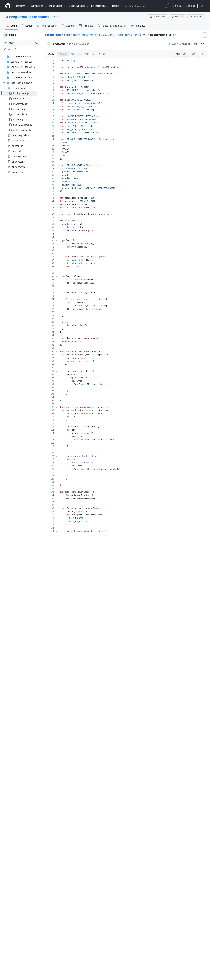Screen dimensions: 210x980
Task: Open the Platform menu
Action: coord(21,6)
